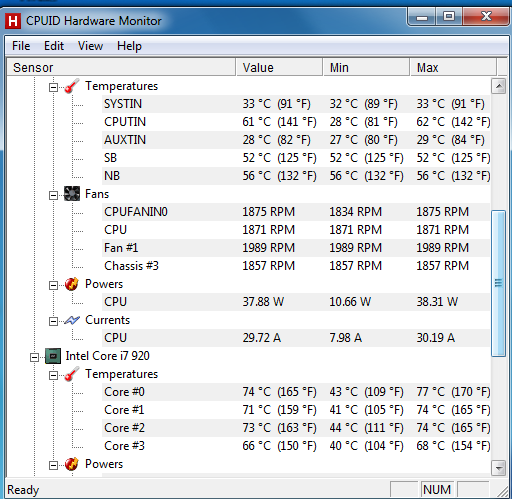Click the scroll down arrow button
512x499 pixels.
tap(499, 468)
